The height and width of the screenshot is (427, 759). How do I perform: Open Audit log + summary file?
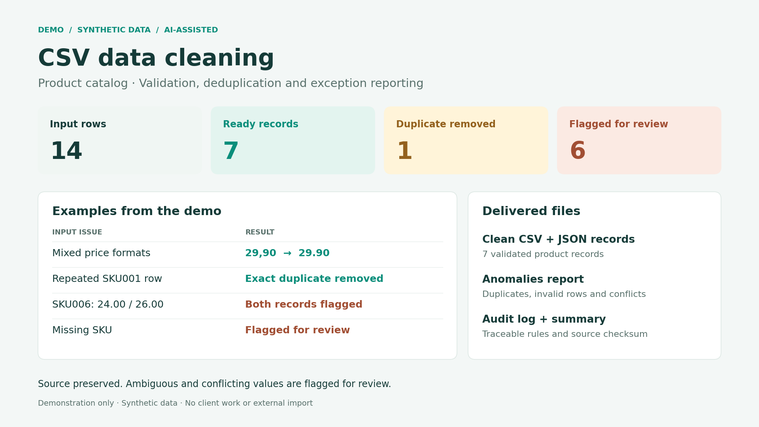point(564,326)
